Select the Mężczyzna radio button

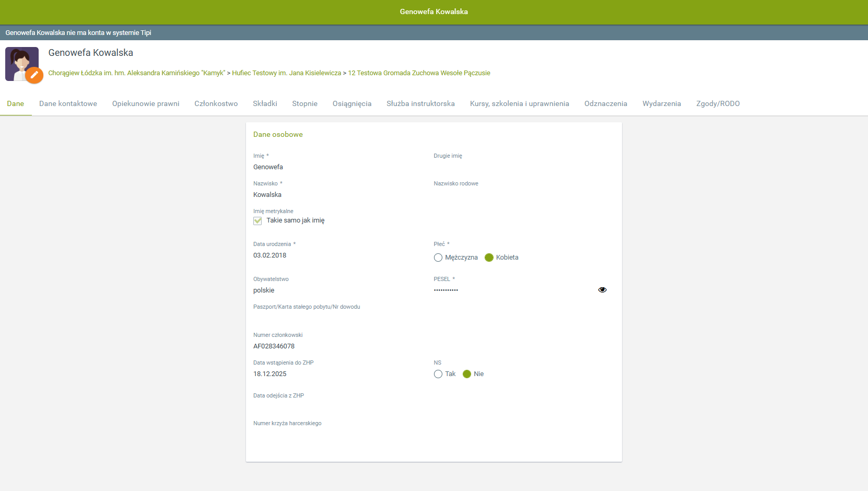[x=438, y=258]
